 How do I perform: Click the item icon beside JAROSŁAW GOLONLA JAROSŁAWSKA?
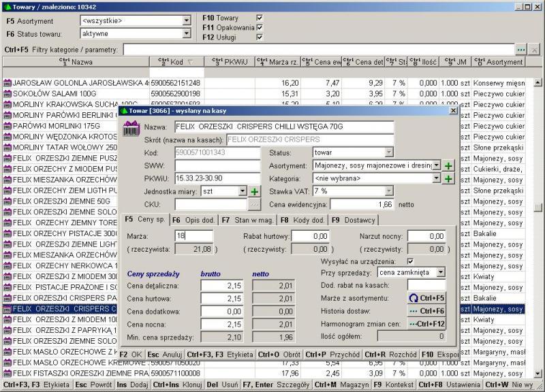[7, 83]
